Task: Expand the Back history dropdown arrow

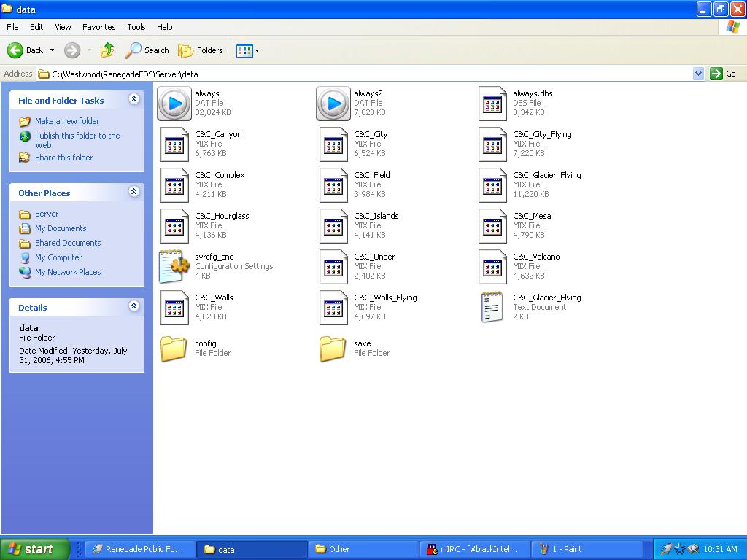Action: (52, 50)
